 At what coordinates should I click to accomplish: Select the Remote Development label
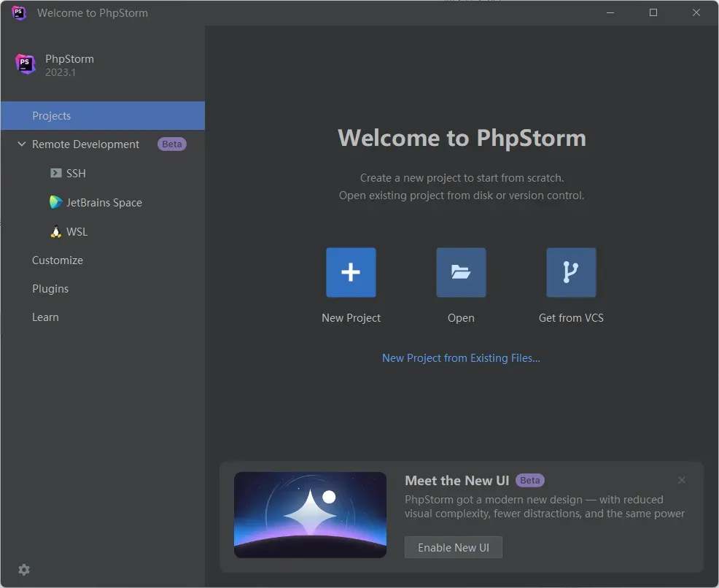(85, 144)
